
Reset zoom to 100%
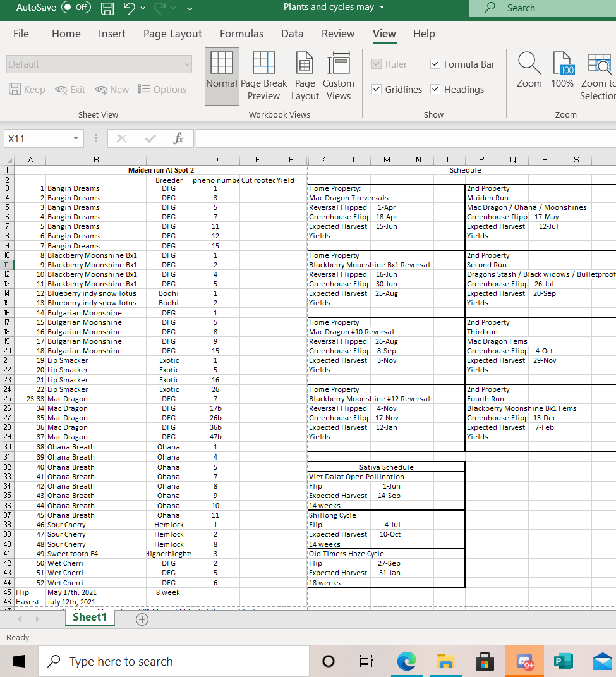[x=562, y=70]
